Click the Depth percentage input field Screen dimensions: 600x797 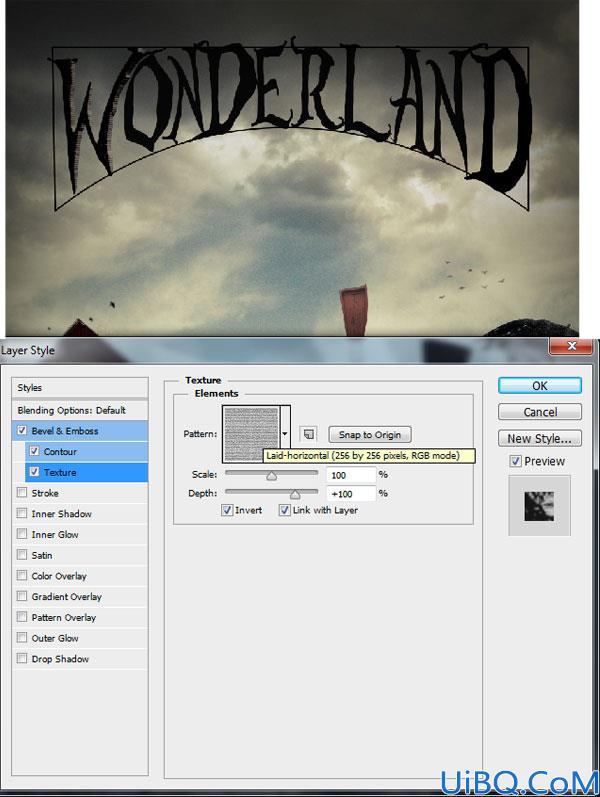click(x=351, y=494)
